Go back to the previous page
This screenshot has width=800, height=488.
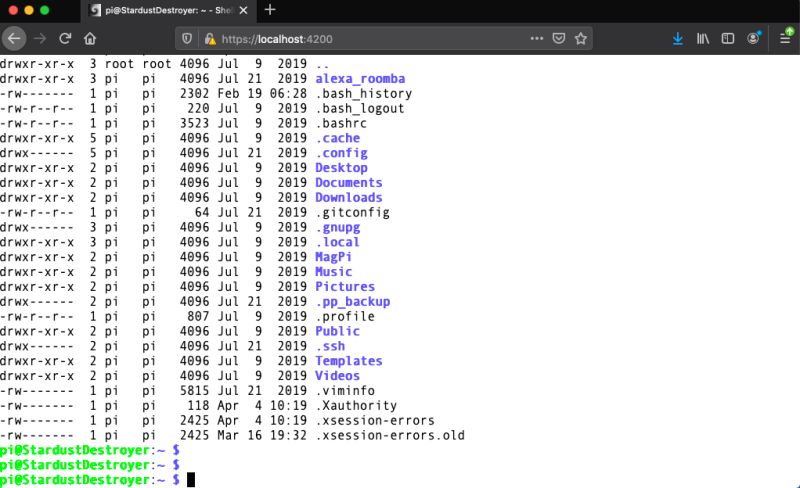point(14,39)
